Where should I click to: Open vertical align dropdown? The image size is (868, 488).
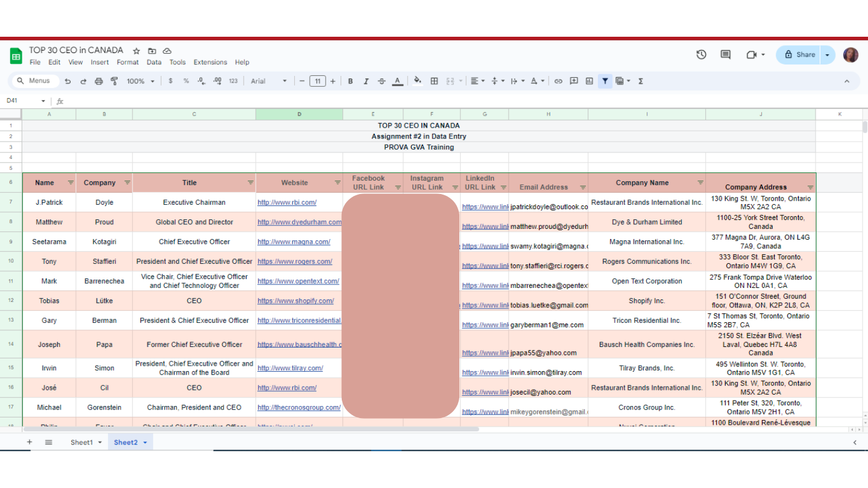(497, 81)
